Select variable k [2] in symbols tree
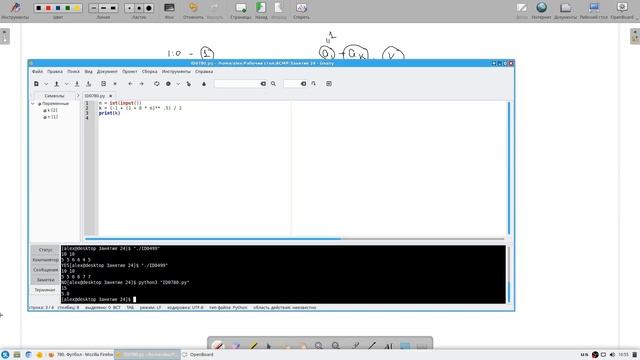The height and width of the screenshot is (360, 640). click(51, 110)
